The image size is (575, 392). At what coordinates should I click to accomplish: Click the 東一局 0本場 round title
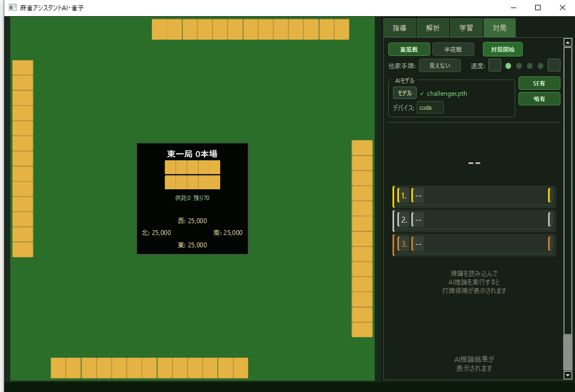[192, 154]
